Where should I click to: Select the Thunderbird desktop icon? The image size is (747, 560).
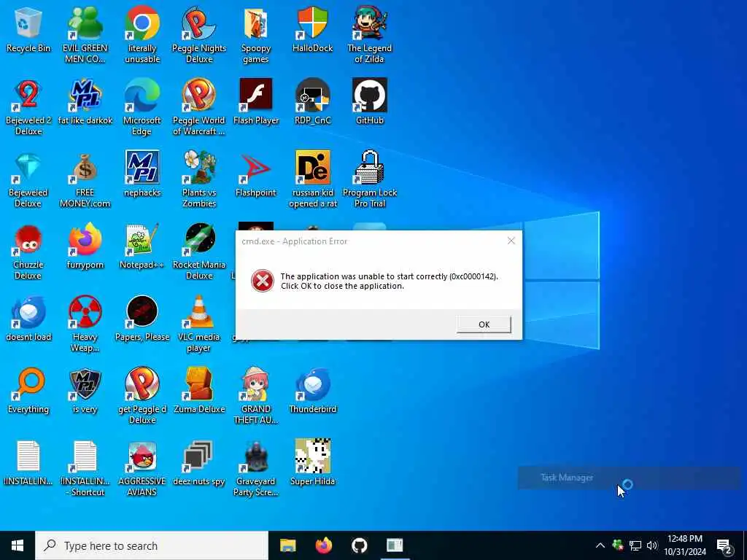click(312, 392)
